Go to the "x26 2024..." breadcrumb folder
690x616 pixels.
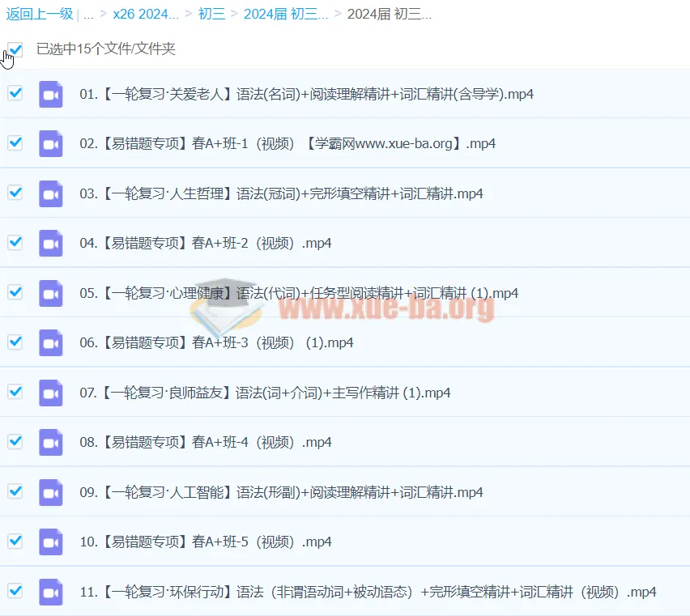146,15
